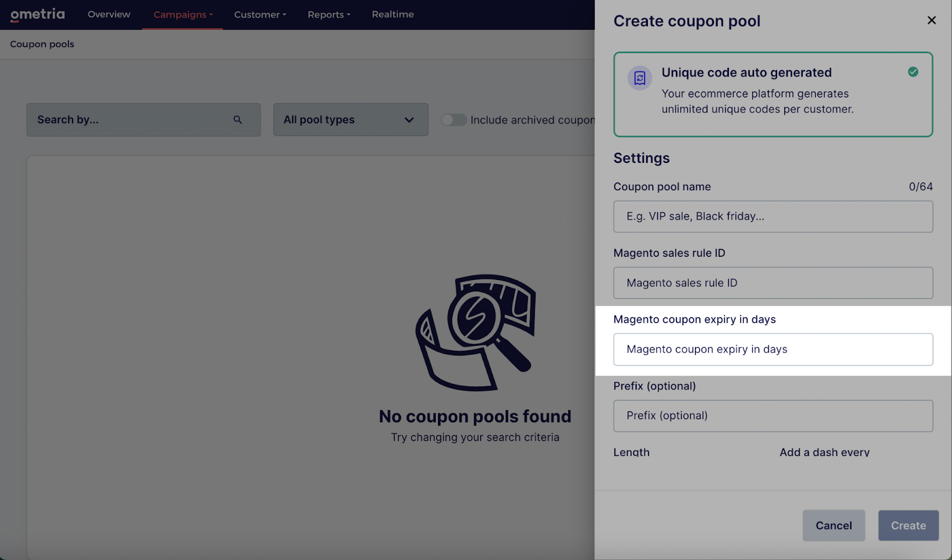Open the All pool types dropdown

click(x=350, y=119)
